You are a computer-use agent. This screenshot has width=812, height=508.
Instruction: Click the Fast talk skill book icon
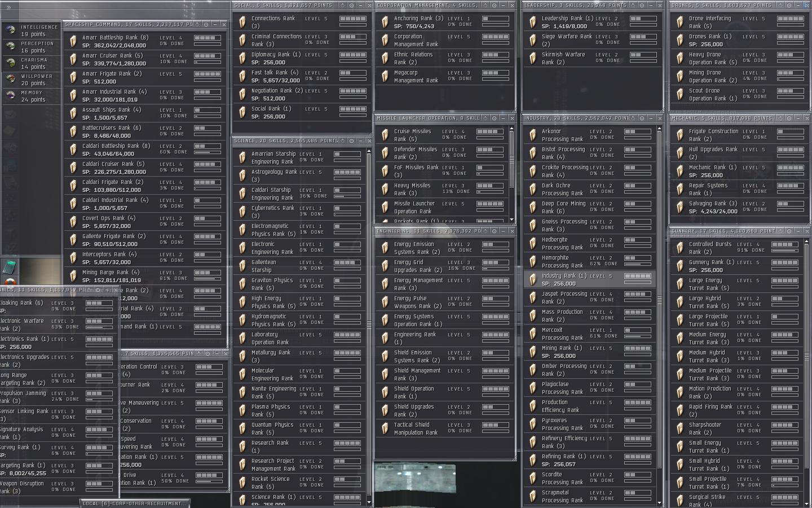point(242,76)
